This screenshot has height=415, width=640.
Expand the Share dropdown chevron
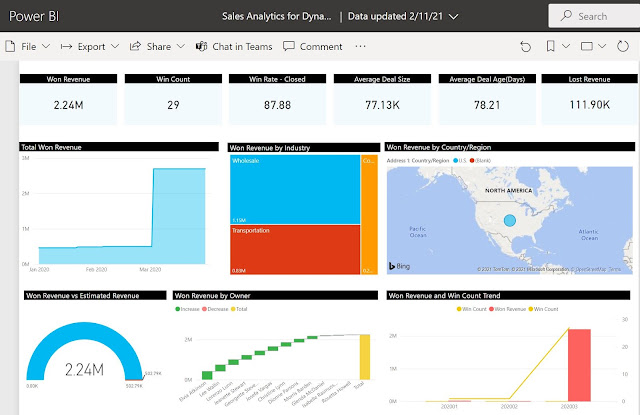[x=181, y=46]
